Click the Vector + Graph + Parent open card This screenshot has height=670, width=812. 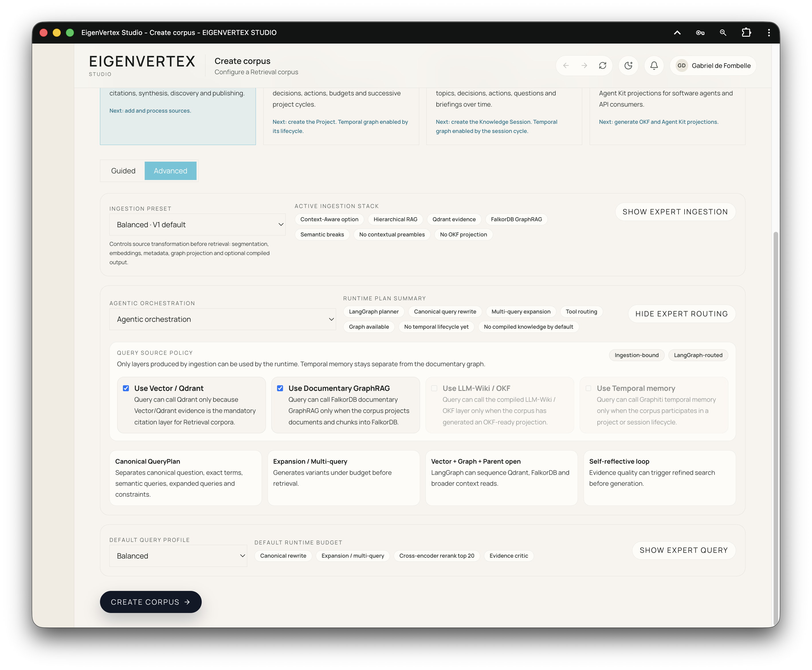coord(501,478)
